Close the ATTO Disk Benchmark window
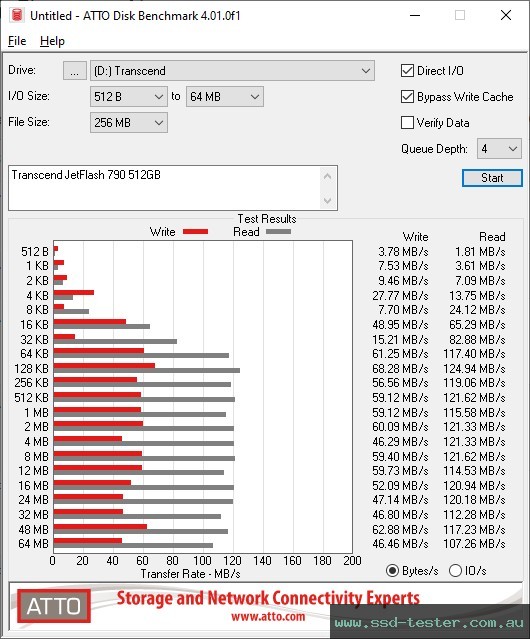 (506, 15)
